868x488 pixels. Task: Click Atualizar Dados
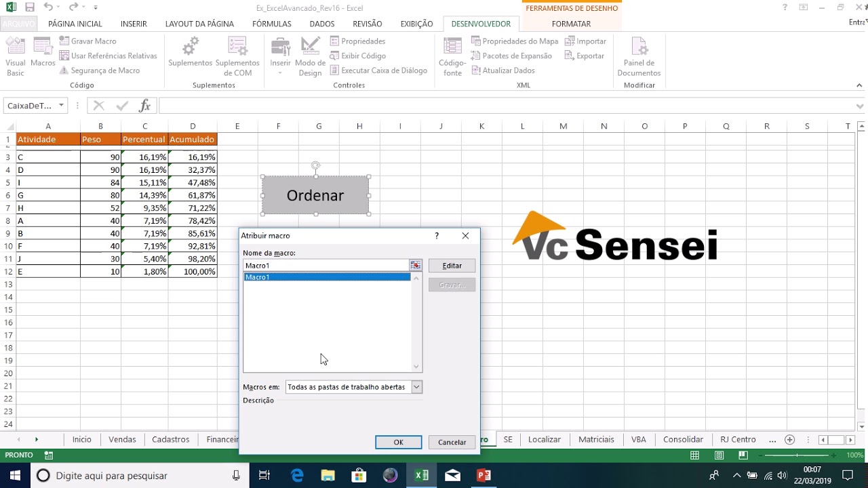pyautogui.click(x=502, y=70)
